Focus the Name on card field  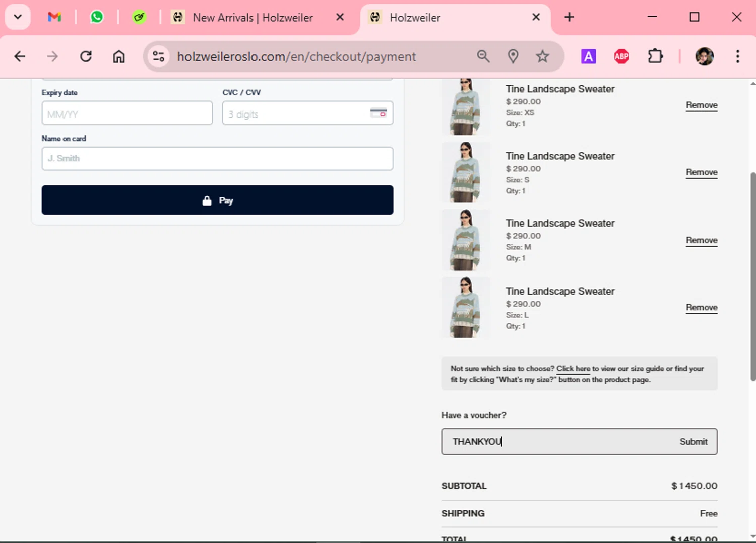pos(217,158)
